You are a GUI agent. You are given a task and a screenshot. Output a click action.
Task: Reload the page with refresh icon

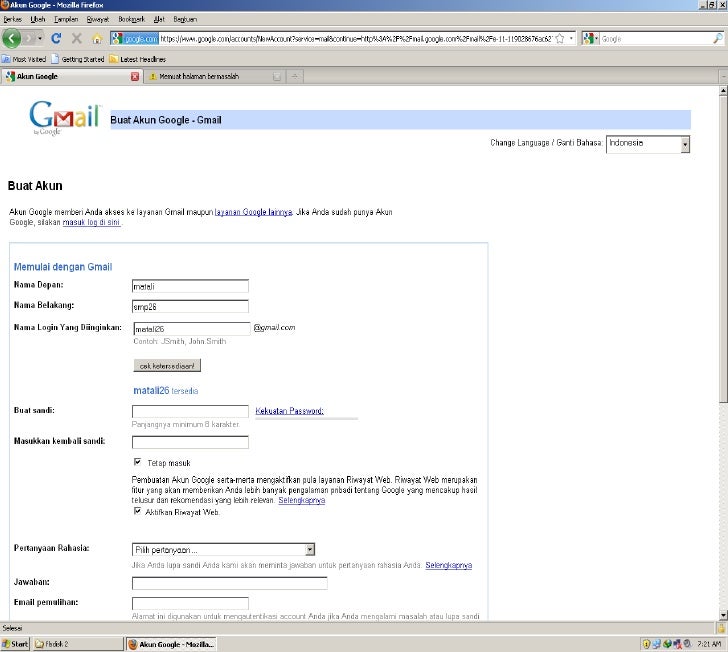[x=56, y=38]
